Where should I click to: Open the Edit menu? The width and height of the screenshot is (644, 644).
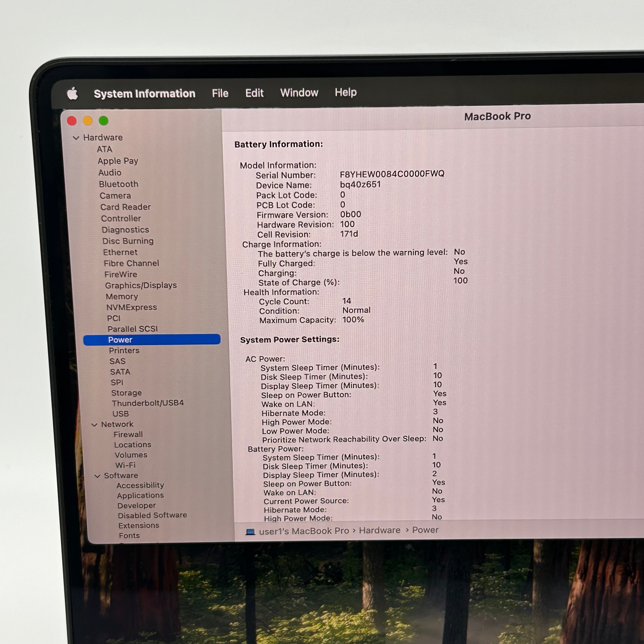pyautogui.click(x=254, y=93)
